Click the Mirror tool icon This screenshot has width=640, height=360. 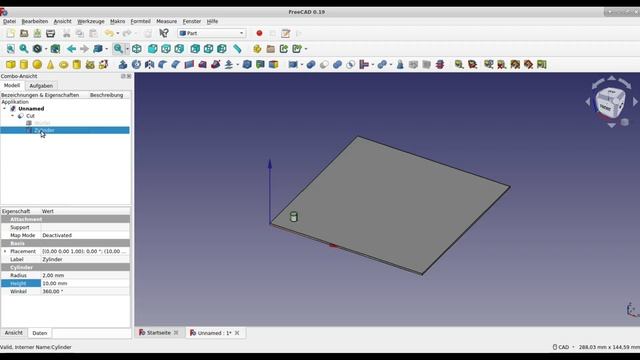pyautogui.click(x=149, y=64)
